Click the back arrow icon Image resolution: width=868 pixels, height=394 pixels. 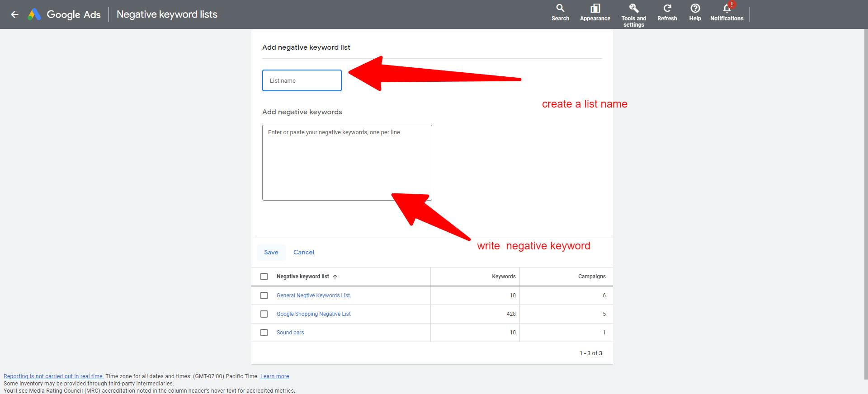click(14, 14)
